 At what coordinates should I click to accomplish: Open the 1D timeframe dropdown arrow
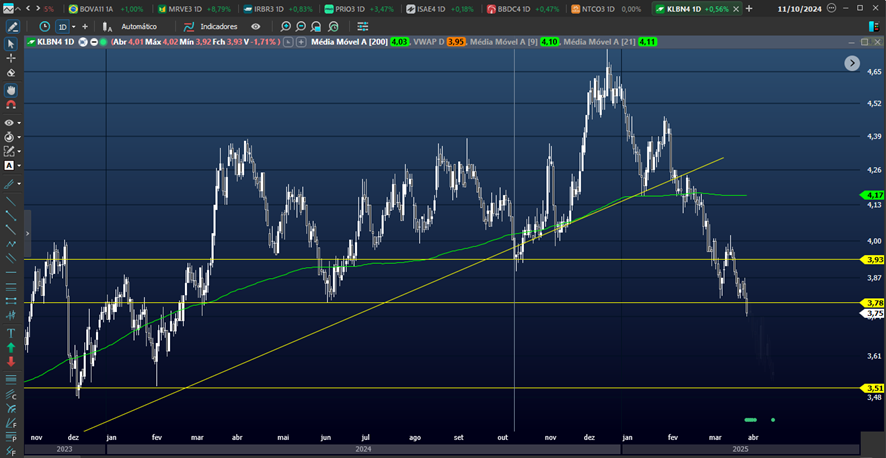[72, 26]
